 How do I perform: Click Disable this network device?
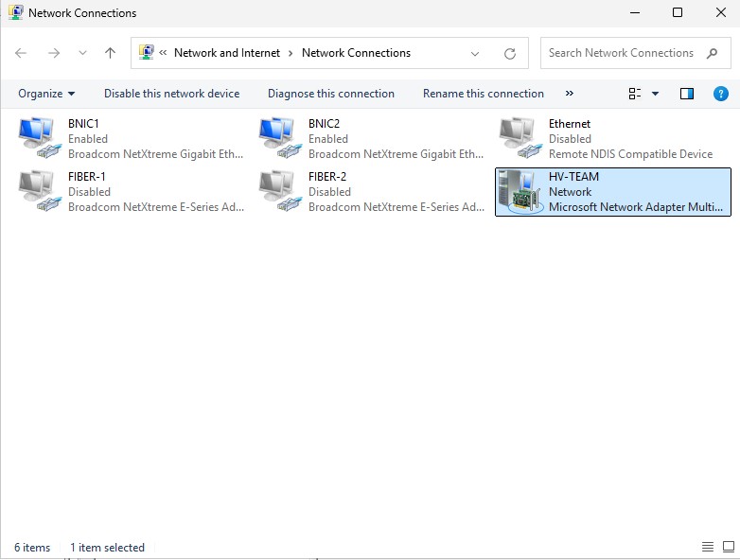(x=171, y=94)
